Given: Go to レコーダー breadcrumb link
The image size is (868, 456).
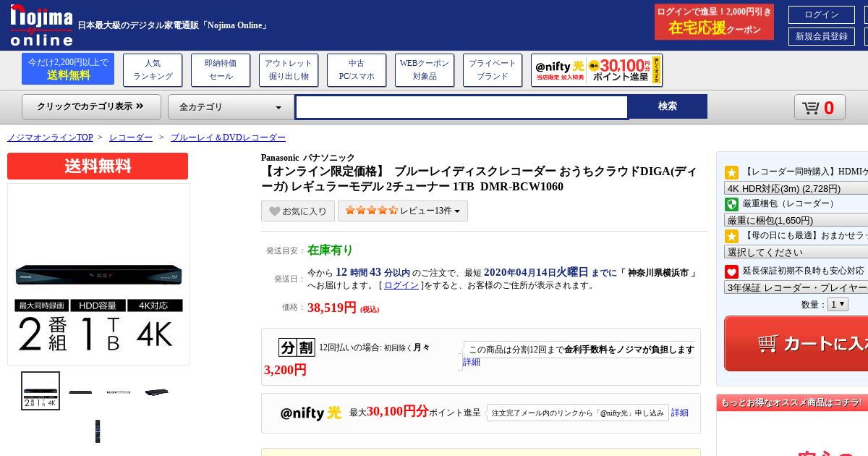Looking at the screenshot, I should click(x=131, y=138).
